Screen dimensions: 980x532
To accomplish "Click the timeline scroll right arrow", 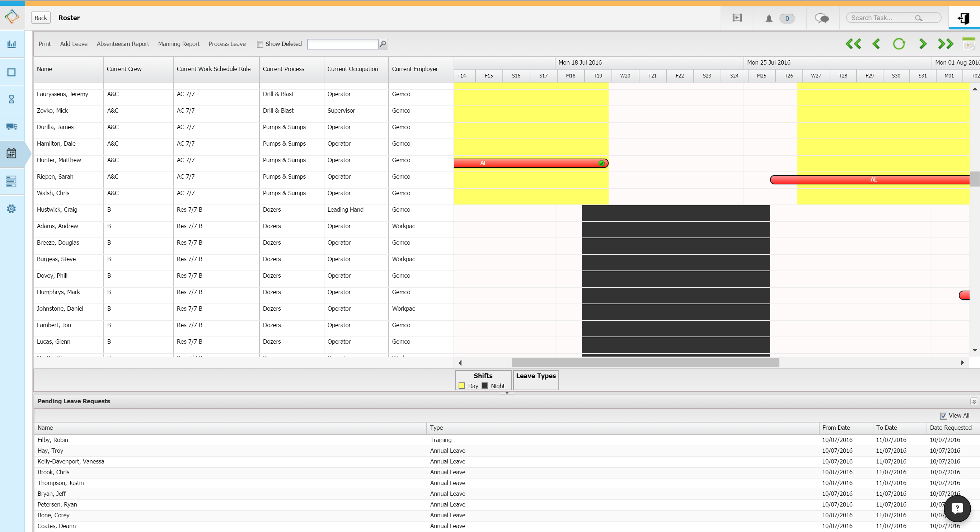I will (x=962, y=363).
